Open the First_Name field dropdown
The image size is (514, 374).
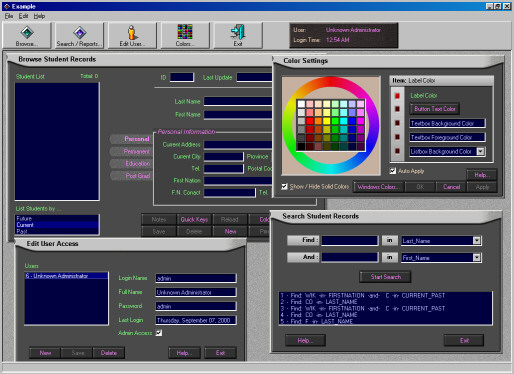tap(477, 257)
